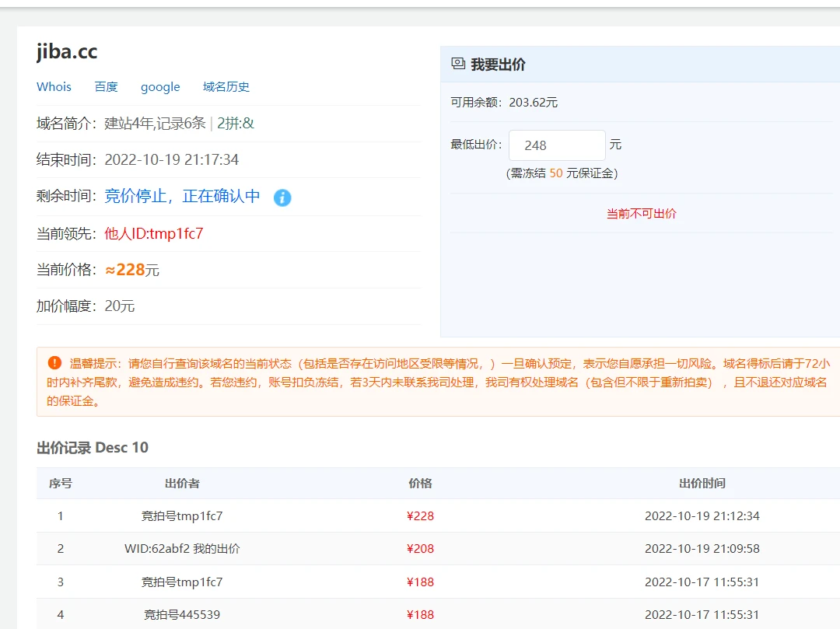840x629 pixels.
Task: Click the bid icon beside 我要出价
Action: (458, 65)
